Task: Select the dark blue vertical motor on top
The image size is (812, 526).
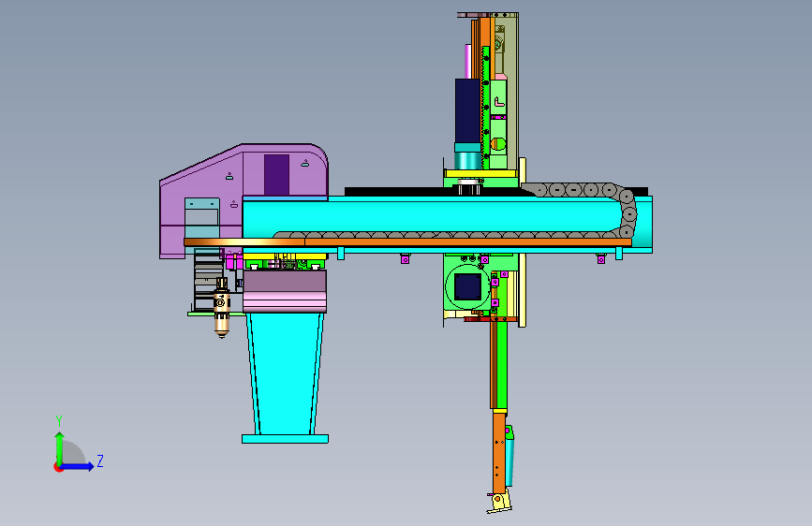Action: pos(467,110)
